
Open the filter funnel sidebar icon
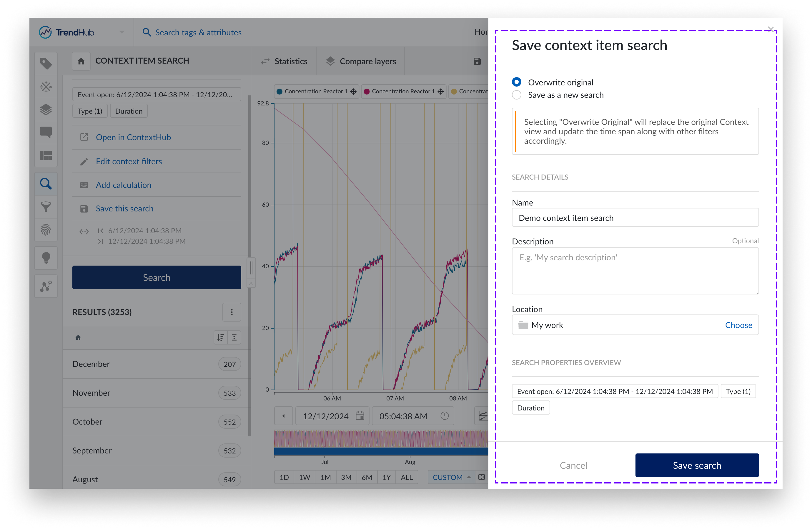point(46,207)
